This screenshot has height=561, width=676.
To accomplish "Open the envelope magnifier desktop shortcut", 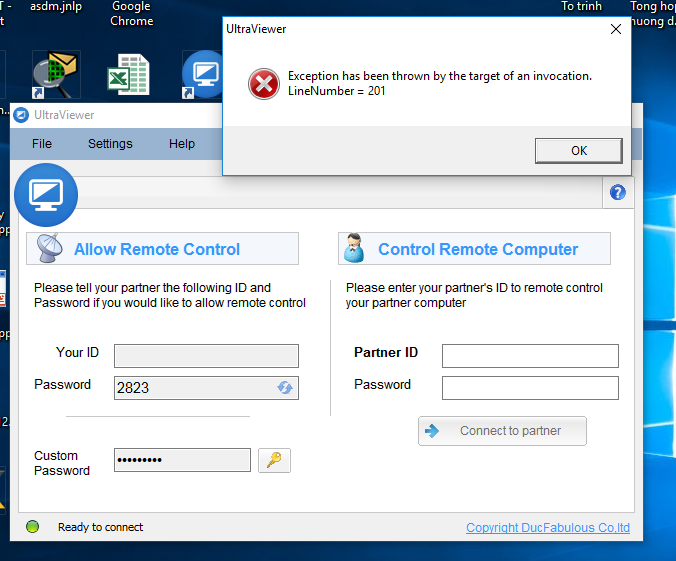I will pos(56,75).
